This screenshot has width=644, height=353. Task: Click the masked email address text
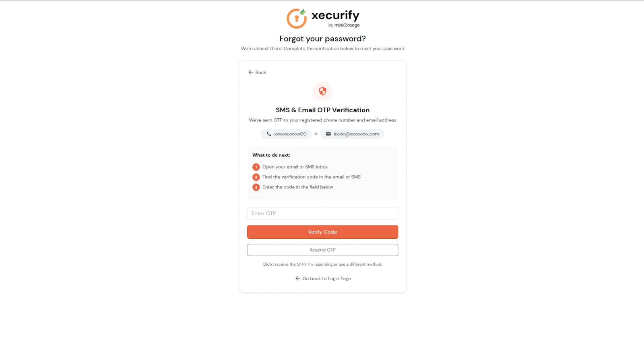point(356,134)
